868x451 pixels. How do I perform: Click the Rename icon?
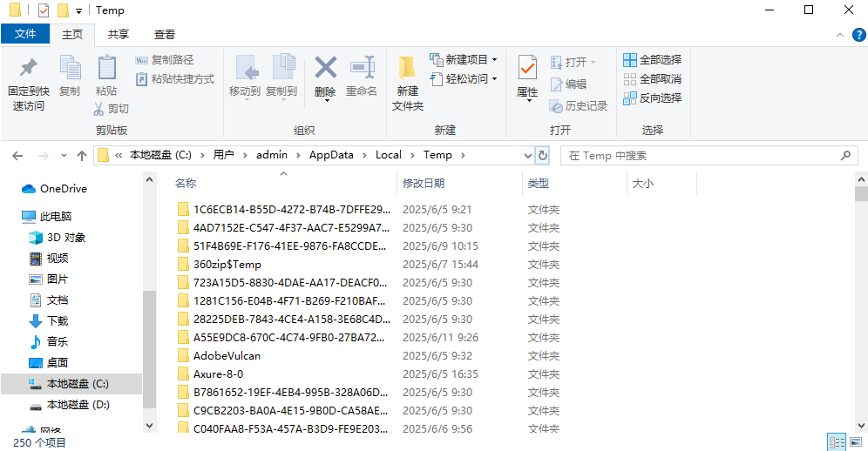point(362,68)
